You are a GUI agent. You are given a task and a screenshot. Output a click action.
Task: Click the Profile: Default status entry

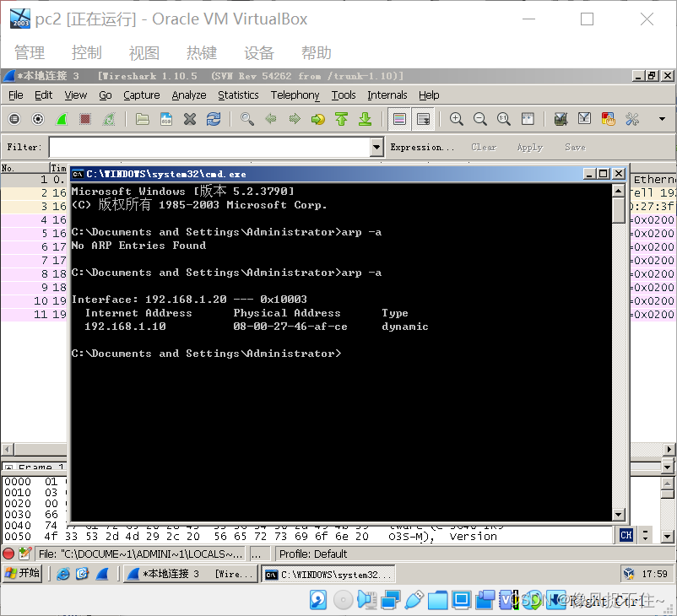(x=313, y=554)
